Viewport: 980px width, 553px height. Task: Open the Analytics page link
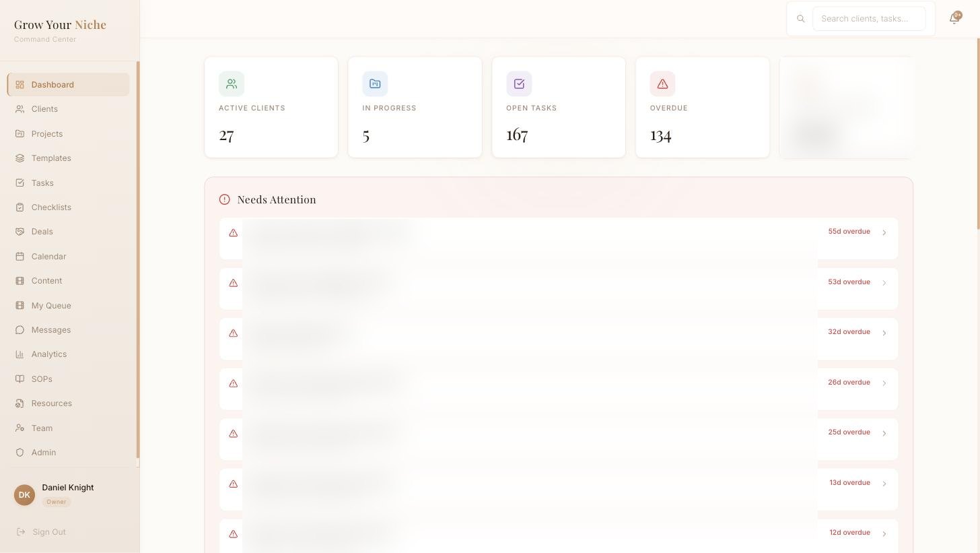68,354
